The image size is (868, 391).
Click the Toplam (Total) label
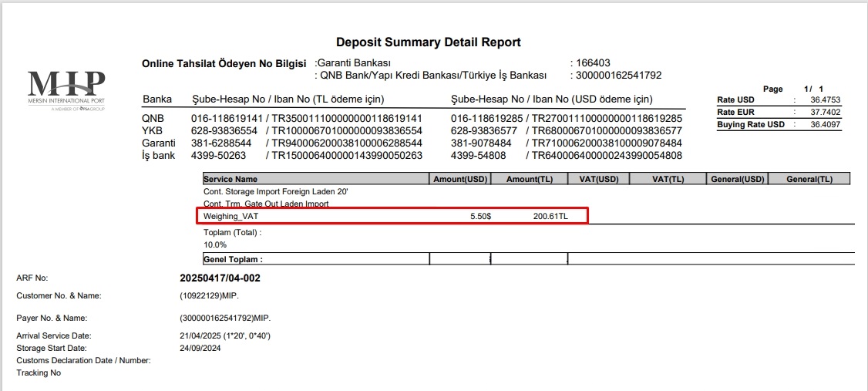click(232, 232)
